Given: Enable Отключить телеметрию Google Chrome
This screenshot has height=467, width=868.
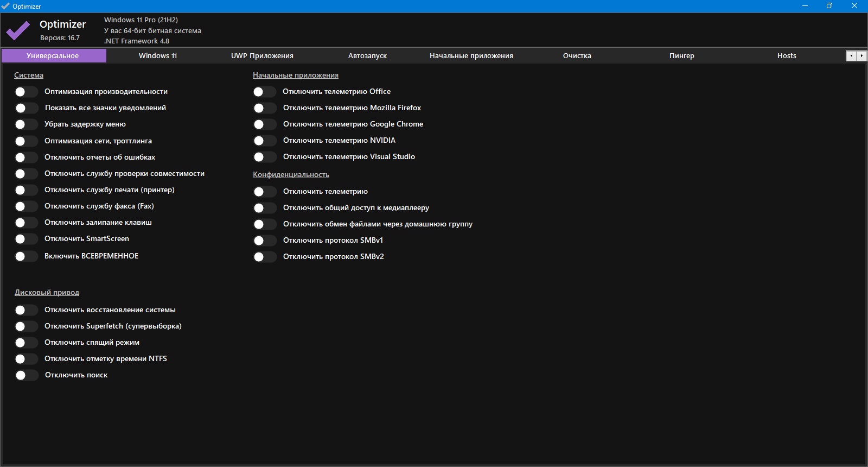Looking at the screenshot, I should pyautogui.click(x=265, y=124).
